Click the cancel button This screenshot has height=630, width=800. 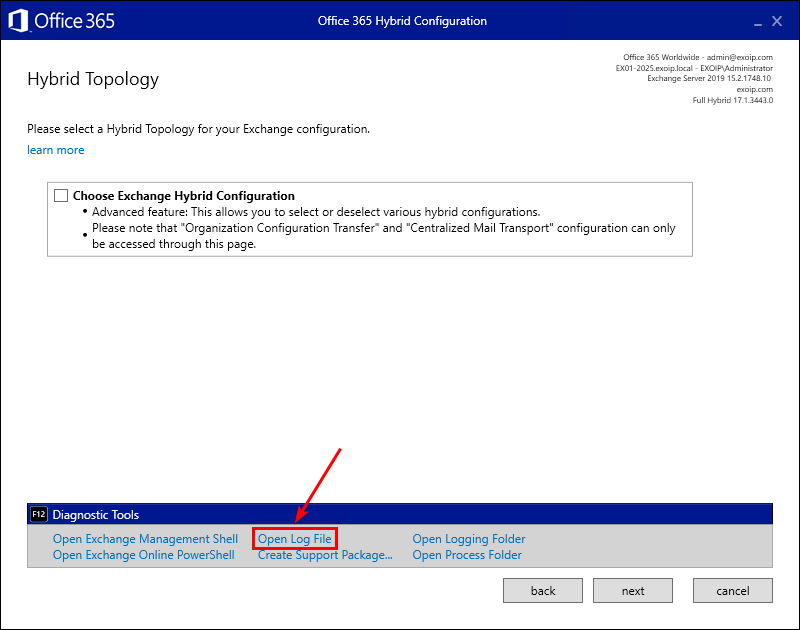point(733,591)
